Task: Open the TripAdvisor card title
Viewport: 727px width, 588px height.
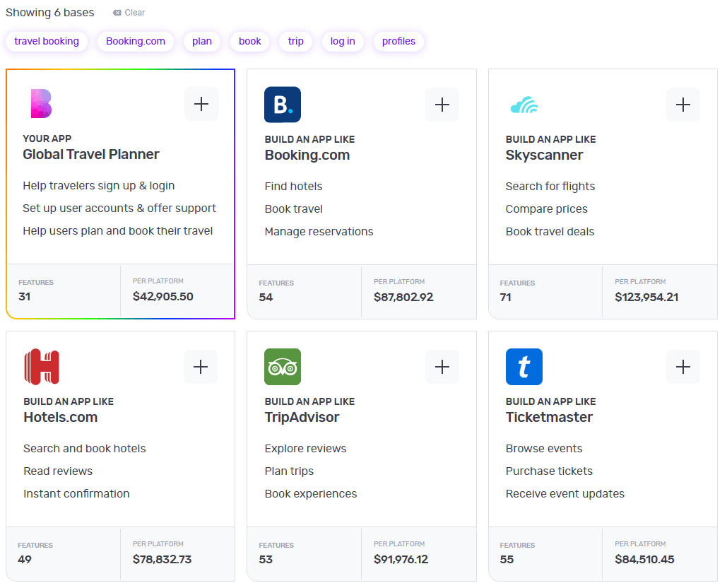Action: point(302,418)
